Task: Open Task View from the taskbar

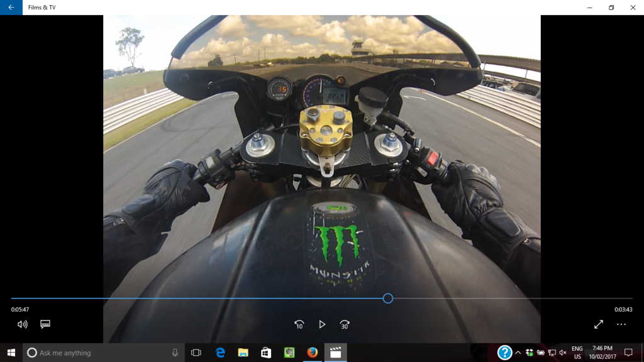Action: click(x=196, y=353)
